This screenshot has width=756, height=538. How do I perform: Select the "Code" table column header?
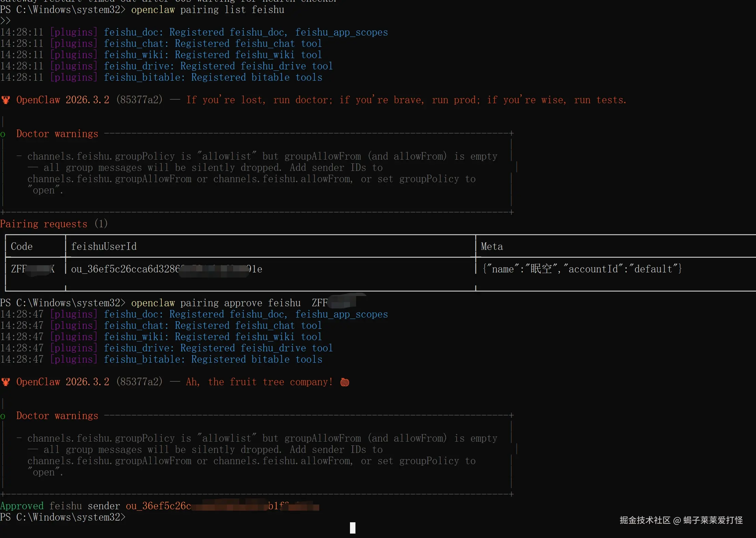22,246
